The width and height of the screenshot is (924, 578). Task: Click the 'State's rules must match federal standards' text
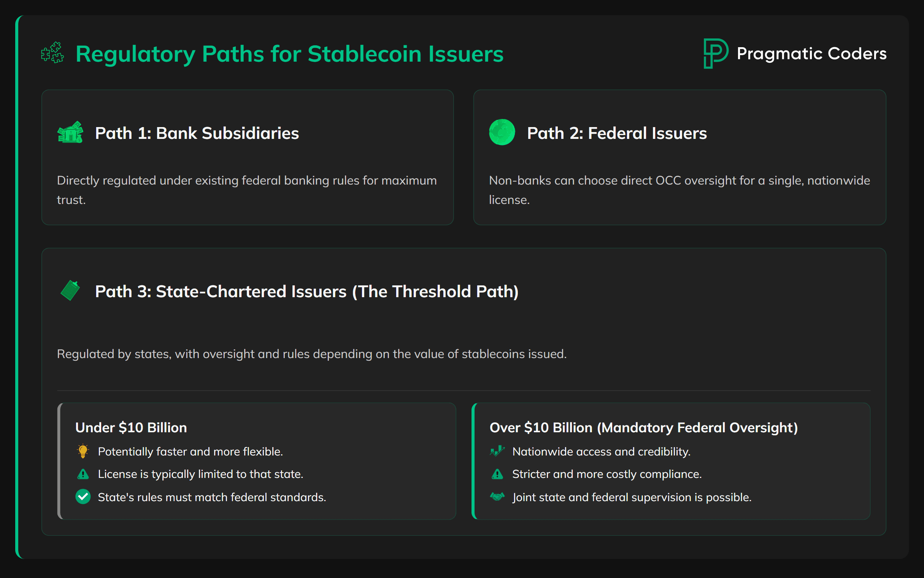[x=212, y=497]
